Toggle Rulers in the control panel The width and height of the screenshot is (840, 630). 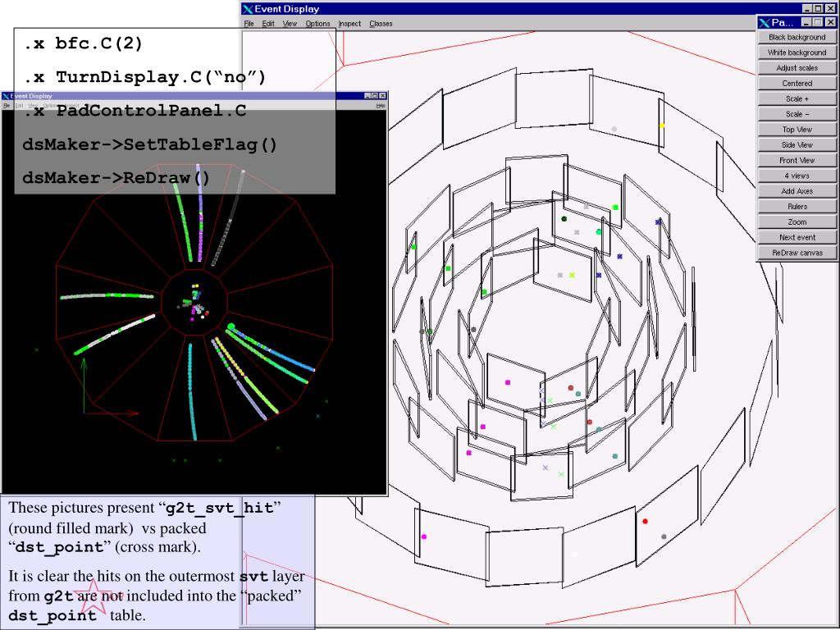coord(797,207)
